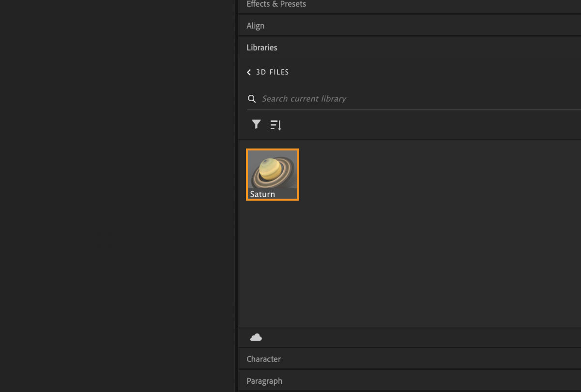Click the 3D FILES breadcrumb label
Viewport: 581px width, 392px height.
click(x=272, y=72)
